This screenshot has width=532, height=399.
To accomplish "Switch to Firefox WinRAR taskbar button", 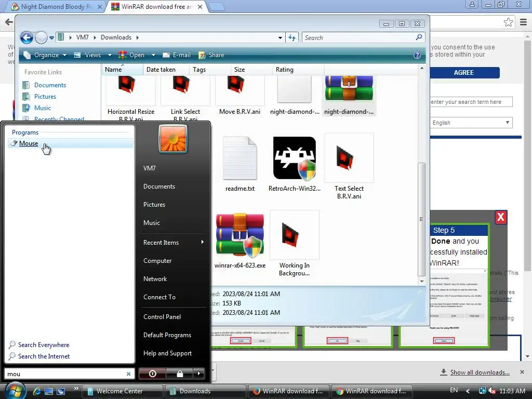I will (289, 391).
